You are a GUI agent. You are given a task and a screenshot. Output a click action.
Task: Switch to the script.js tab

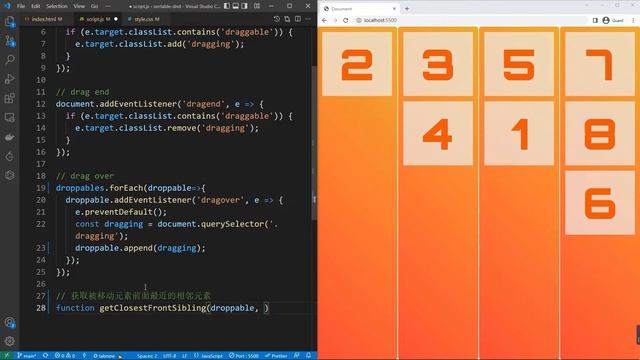(98, 19)
